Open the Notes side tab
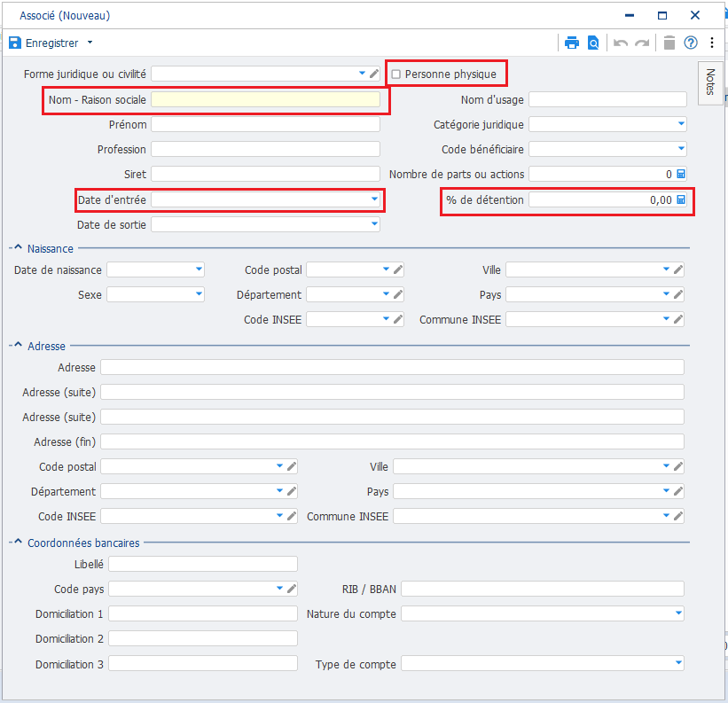The height and width of the screenshot is (703, 728). pos(710,83)
